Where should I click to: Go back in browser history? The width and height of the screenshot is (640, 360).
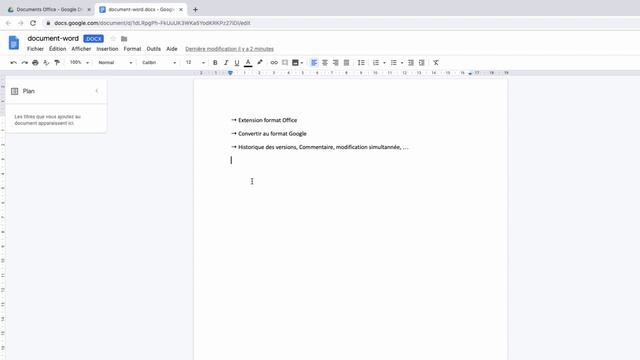9,23
